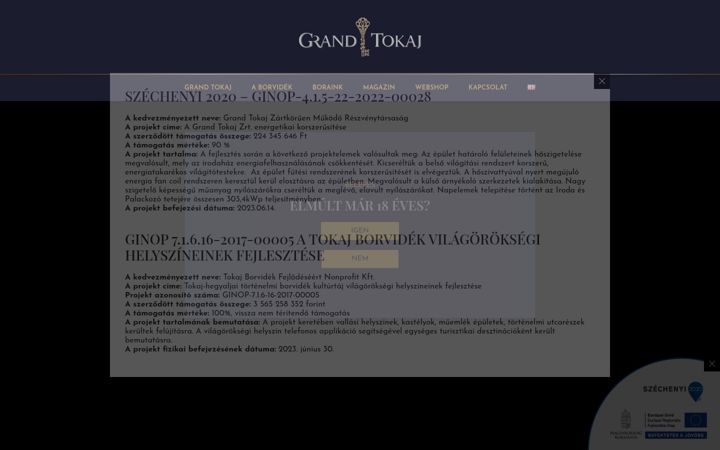Click the Grand Tokaj logo
Image resolution: width=720 pixels, height=450 pixels.
[360, 37]
